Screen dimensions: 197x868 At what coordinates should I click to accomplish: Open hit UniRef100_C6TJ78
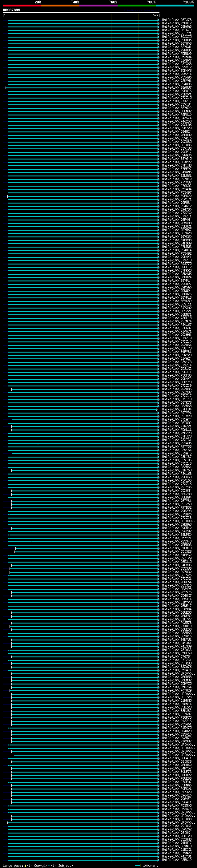click(177, 20)
